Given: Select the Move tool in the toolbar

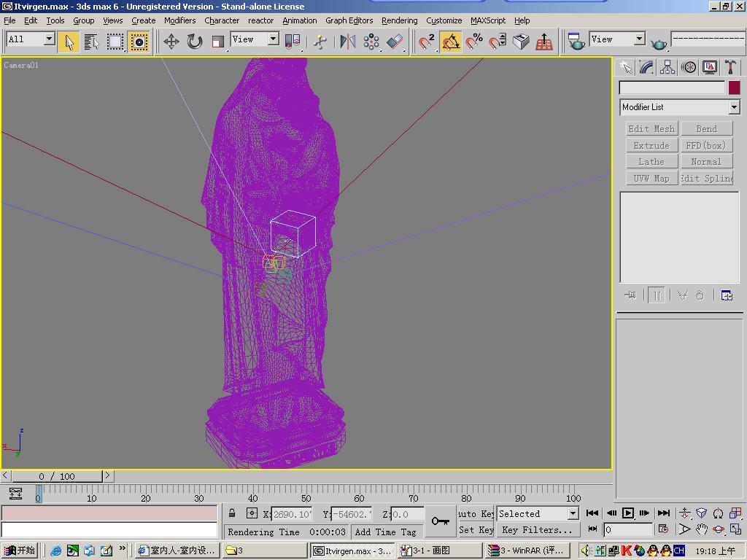Looking at the screenshot, I should [x=171, y=42].
